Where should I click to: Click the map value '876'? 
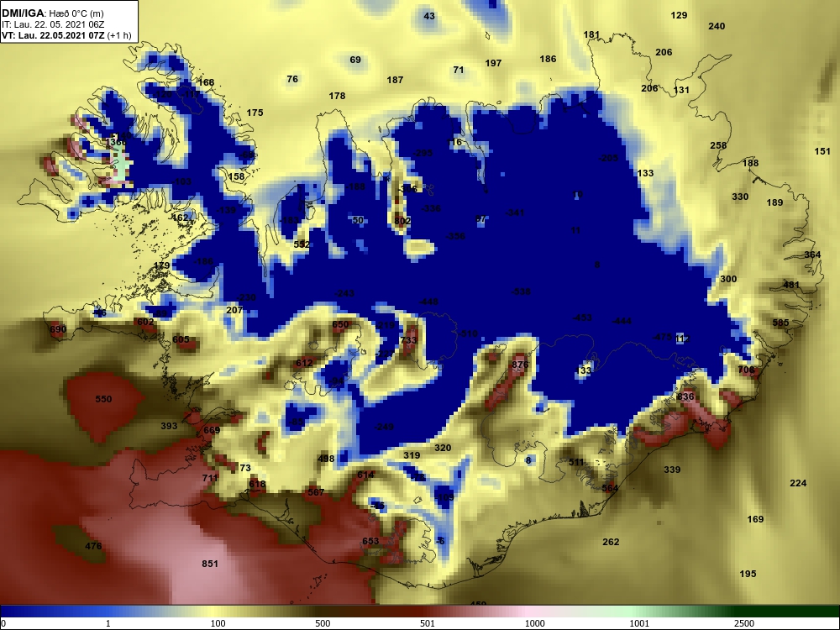pyautogui.click(x=520, y=365)
